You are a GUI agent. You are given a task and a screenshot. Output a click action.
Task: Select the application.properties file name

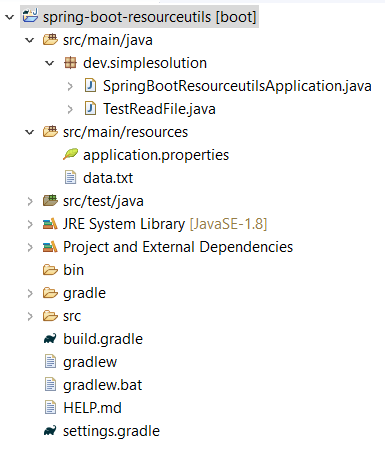(x=156, y=155)
